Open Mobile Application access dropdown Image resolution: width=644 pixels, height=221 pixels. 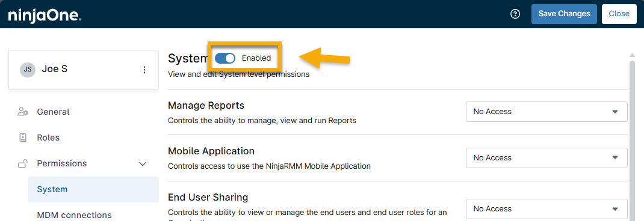[546, 158]
